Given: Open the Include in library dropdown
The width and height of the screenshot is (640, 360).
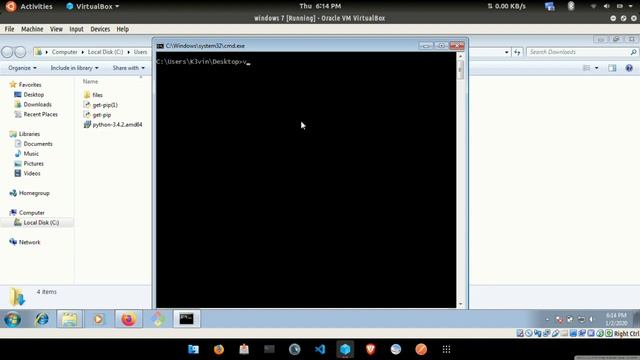Looking at the screenshot, I should tap(74, 68).
